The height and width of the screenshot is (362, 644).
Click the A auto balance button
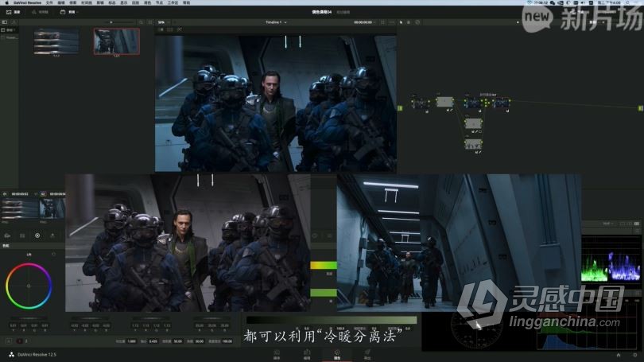9,341
